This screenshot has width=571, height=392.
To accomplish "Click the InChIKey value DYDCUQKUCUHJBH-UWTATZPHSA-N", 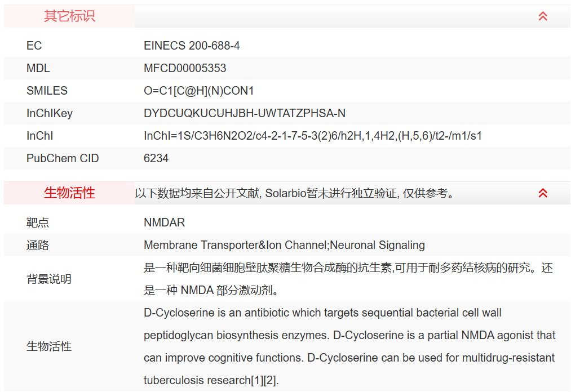I will tap(245, 113).
